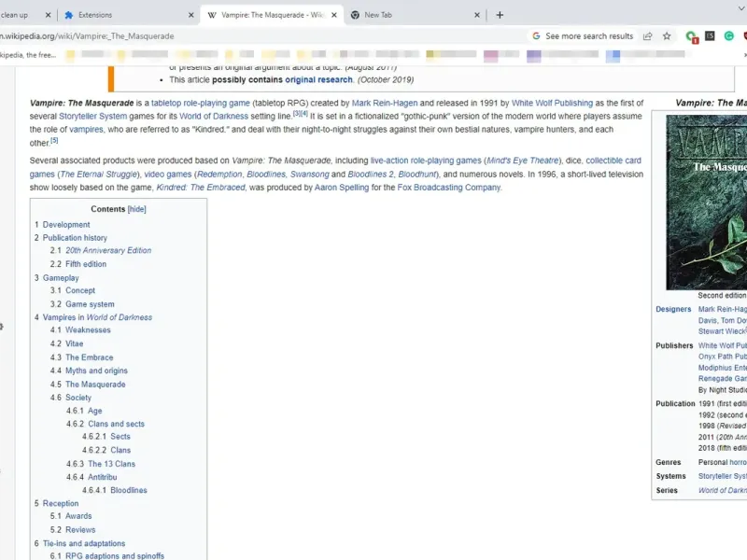Open the 'video games' link
The width and height of the screenshot is (747, 560).
pos(168,175)
